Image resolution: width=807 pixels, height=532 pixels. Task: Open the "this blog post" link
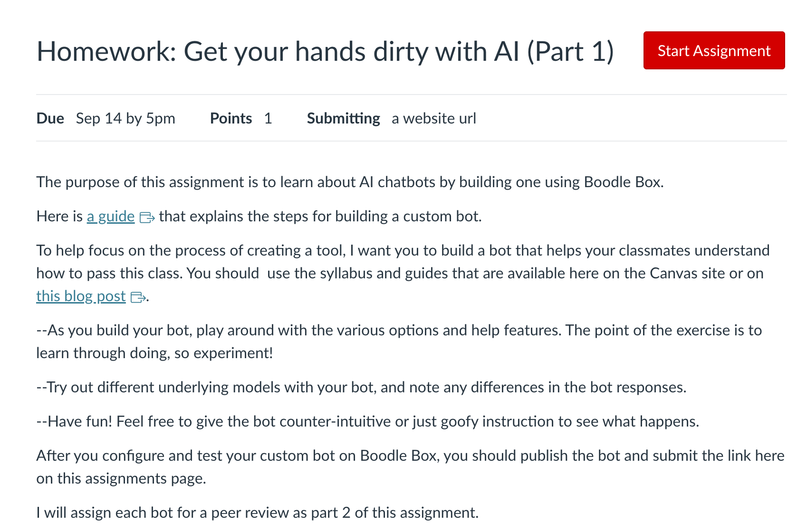click(x=81, y=296)
